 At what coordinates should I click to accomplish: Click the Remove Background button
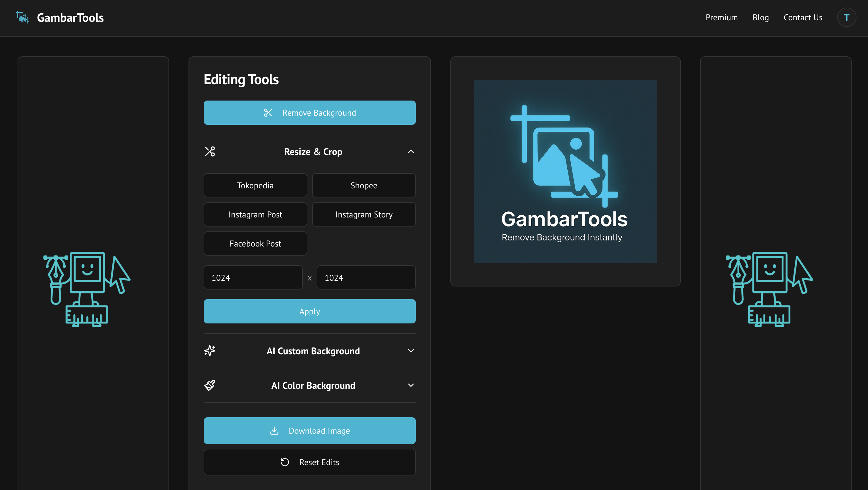(309, 113)
